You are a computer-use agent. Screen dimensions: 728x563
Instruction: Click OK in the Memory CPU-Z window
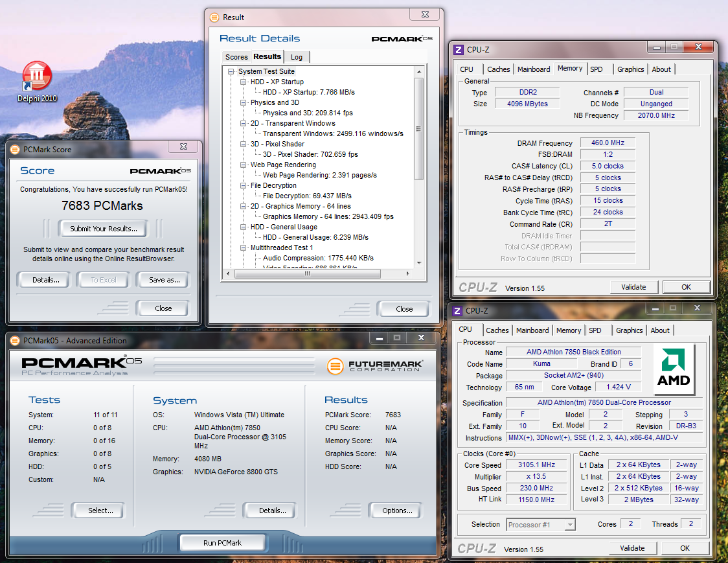(686, 288)
